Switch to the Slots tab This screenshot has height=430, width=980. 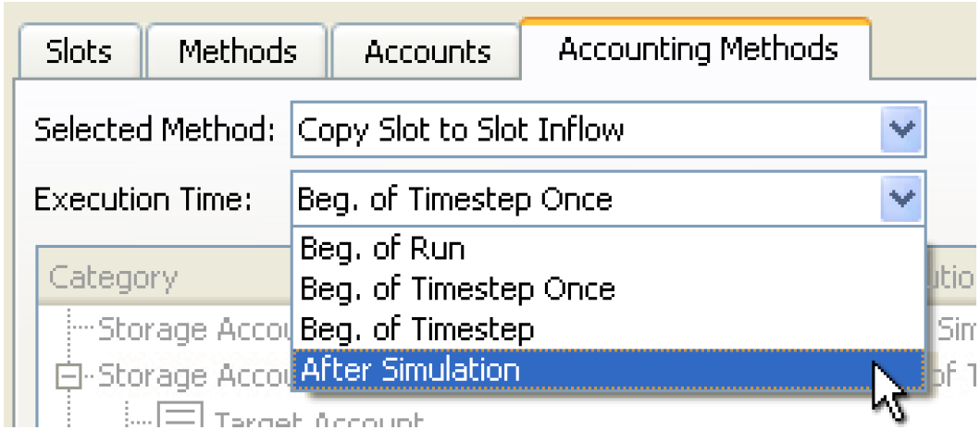pyautogui.click(x=78, y=52)
